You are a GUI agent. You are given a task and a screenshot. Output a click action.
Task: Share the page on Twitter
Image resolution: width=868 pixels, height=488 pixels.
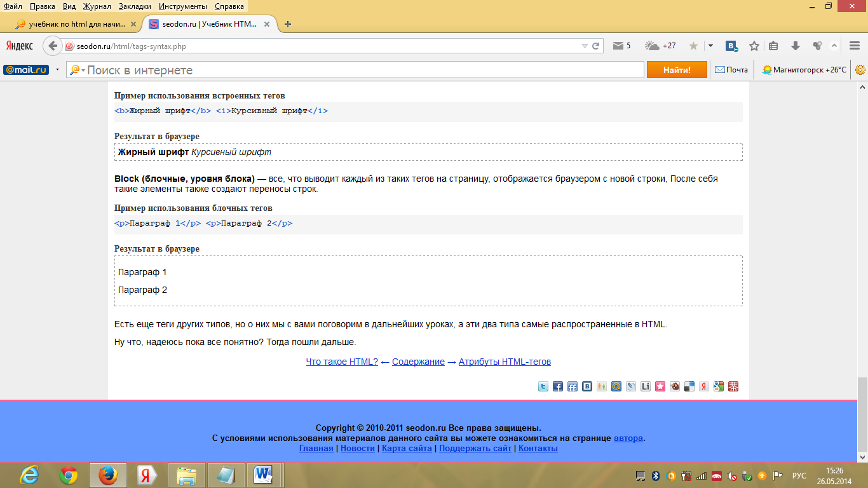[543, 386]
